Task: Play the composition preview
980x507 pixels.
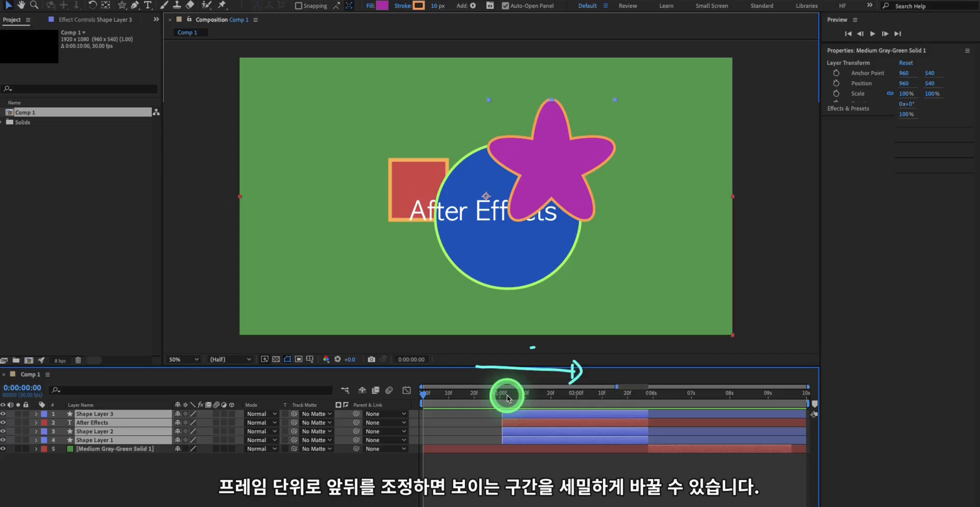Action: pos(872,34)
